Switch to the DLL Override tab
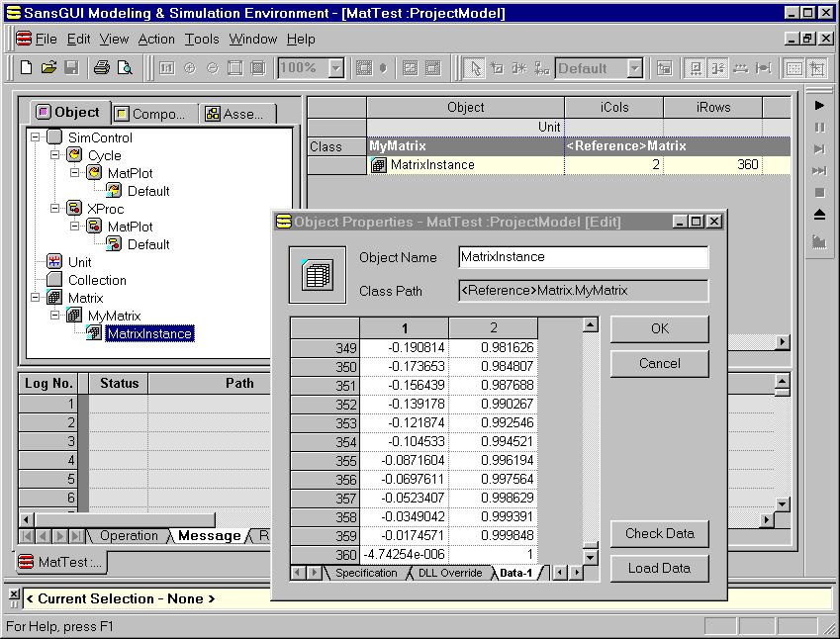Viewport: 840px width, 639px height. click(x=450, y=573)
